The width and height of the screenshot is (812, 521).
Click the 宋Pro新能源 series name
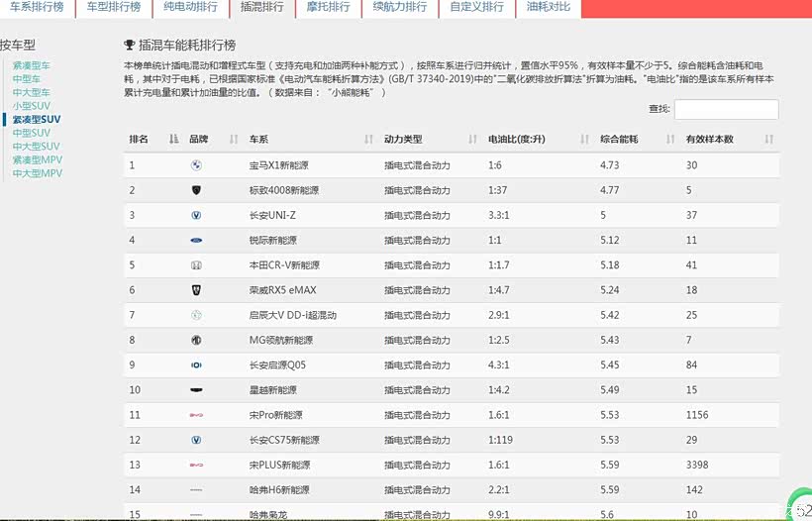[276, 415]
